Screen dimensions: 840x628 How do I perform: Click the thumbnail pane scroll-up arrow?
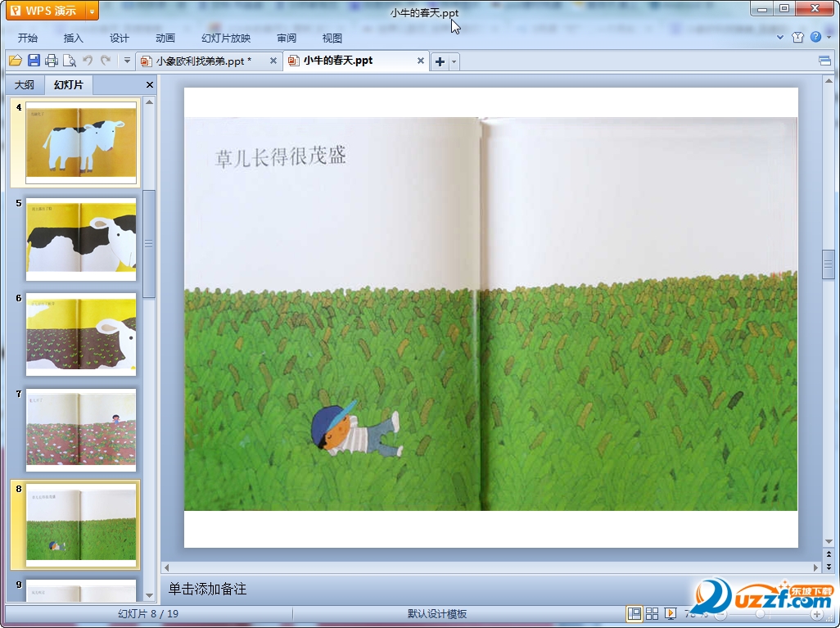click(150, 102)
